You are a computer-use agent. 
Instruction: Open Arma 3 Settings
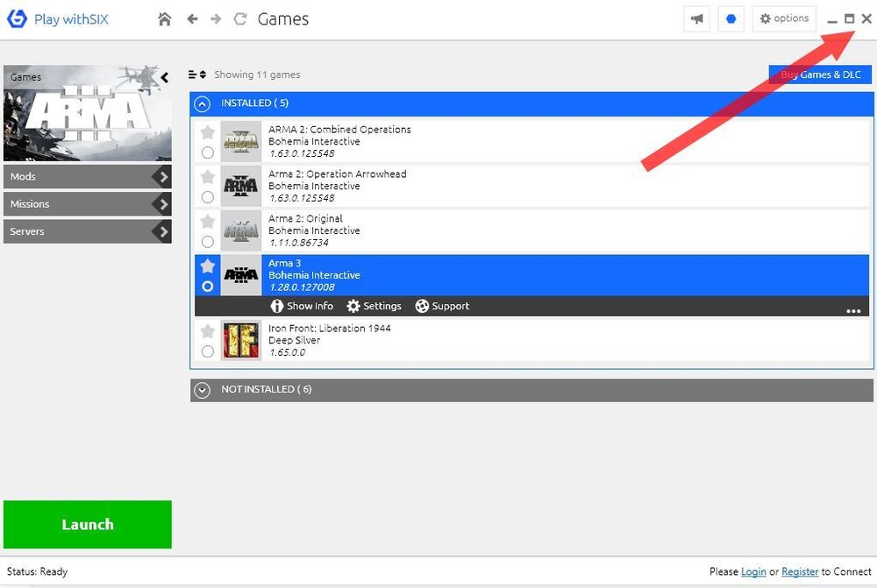(374, 307)
